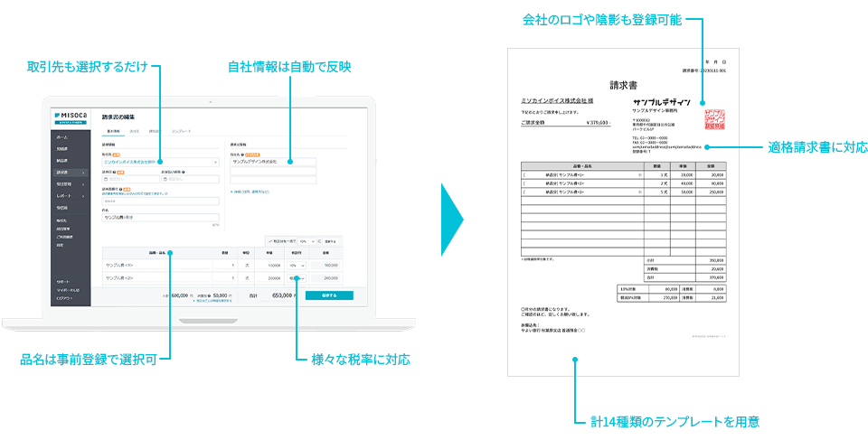Screen dimensions: 868x440
Task: Switch to the テンプレート tab
Action: (x=181, y=131)
